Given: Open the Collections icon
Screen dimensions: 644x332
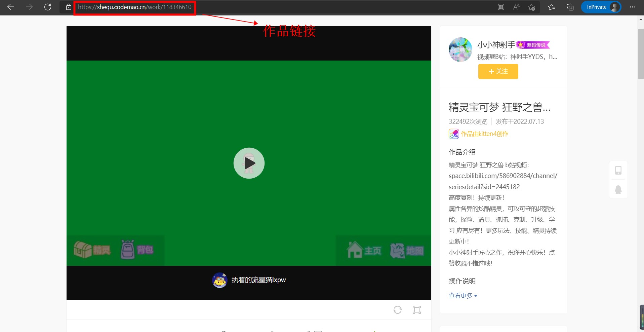Looking at the screenshot, I should click(x=570, y=7).
